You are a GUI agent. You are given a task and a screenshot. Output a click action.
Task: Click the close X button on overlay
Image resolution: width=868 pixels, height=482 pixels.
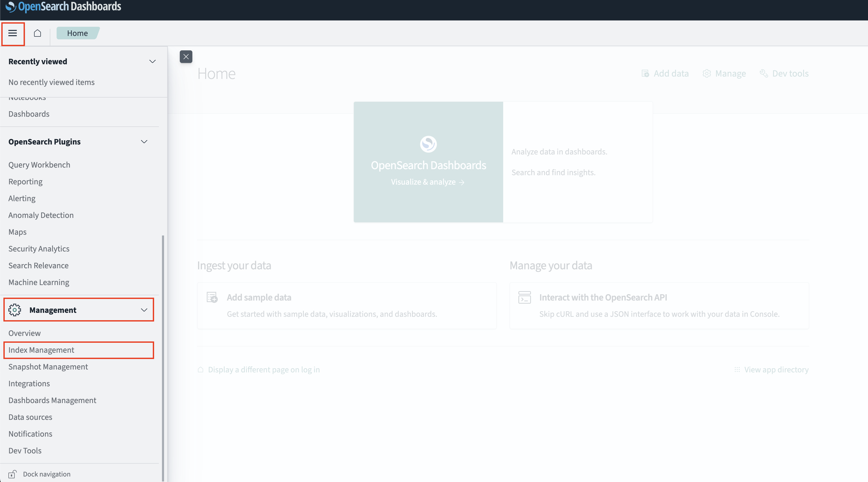coord(186,56)
